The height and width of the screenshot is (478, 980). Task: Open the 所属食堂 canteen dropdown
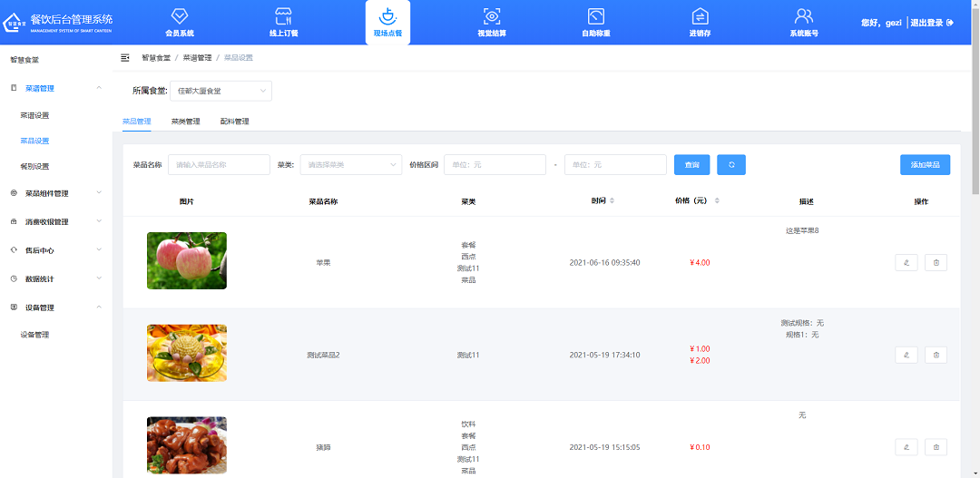click(220, 91)
